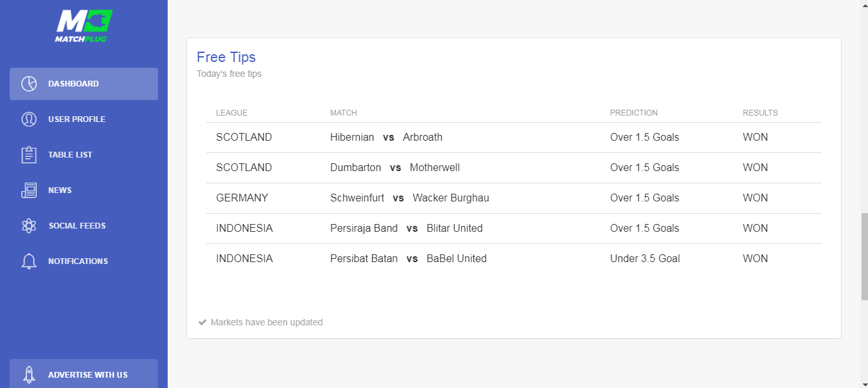Select Advertise With Us button
The height and width of the screenshot is (388, 868).
[84, 374]
